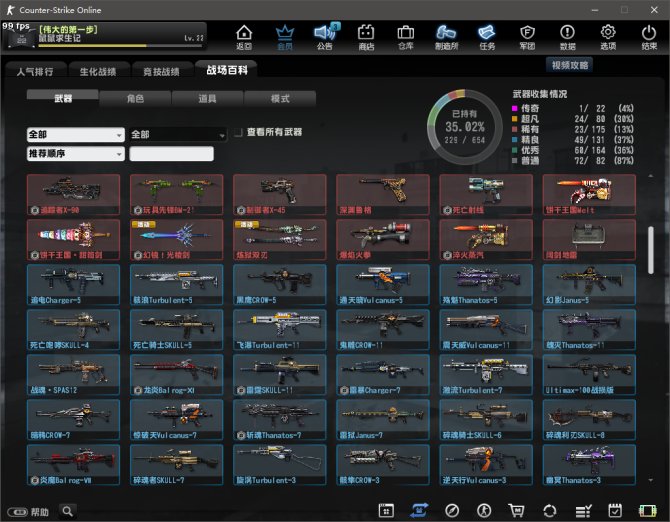Expand the dark 全部 filter dropdown
Image resolution: width=670 pixels, height=522 pixels.
click(x=178, y=135)
